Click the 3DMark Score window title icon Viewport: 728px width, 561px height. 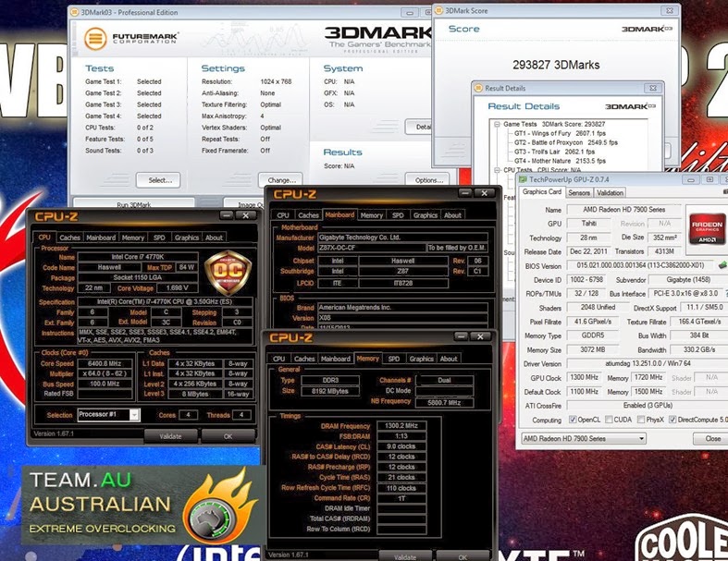[438, 11]
